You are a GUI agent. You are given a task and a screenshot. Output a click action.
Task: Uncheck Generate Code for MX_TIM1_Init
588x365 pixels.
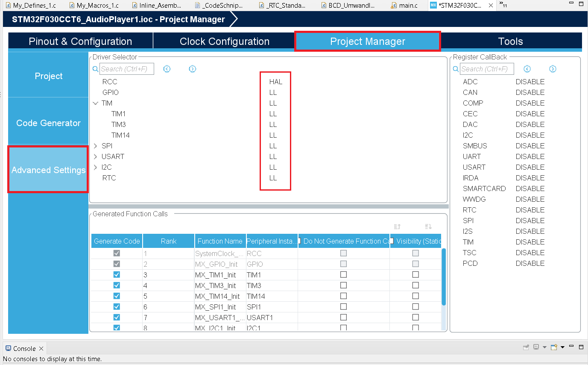pyautogui.click(x=117, y=274)
